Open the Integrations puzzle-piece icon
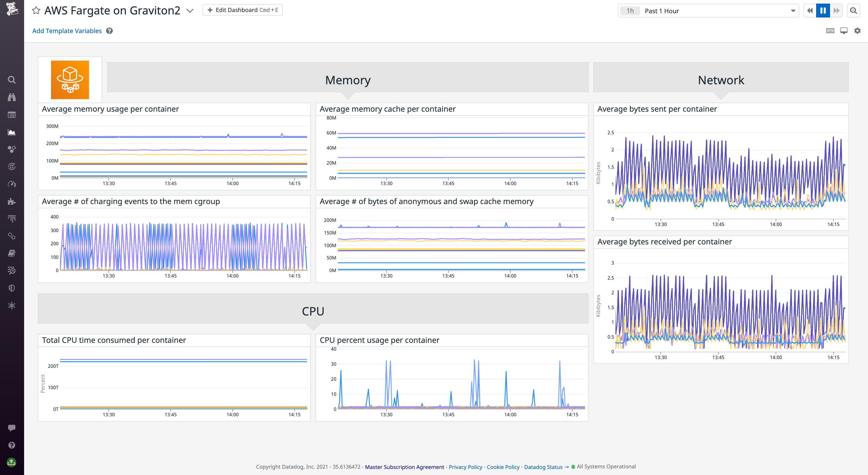This screenshot has width=868, height=475. (12, 201)
